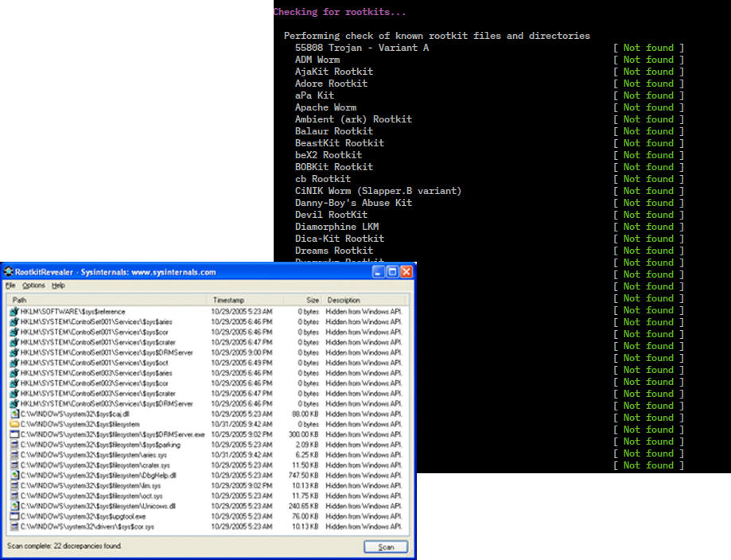Click 'Dreams Rootkit' terminal line

(x=334, y=251)
